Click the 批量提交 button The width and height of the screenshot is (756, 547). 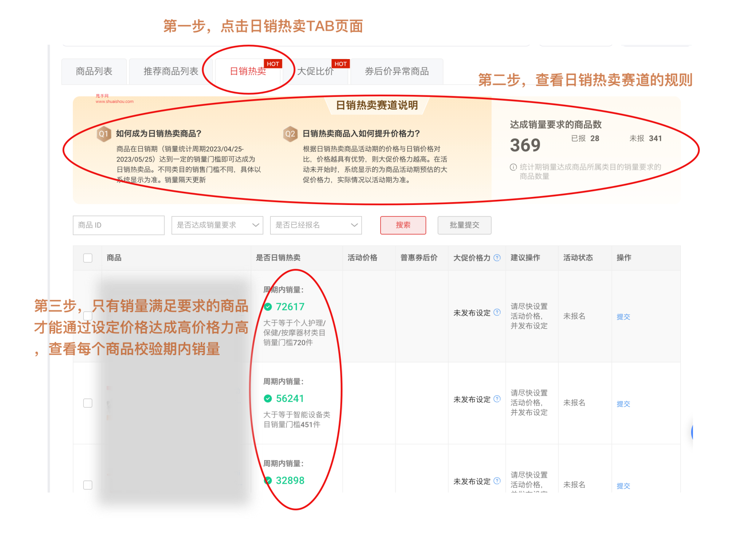tap(464, 225)
